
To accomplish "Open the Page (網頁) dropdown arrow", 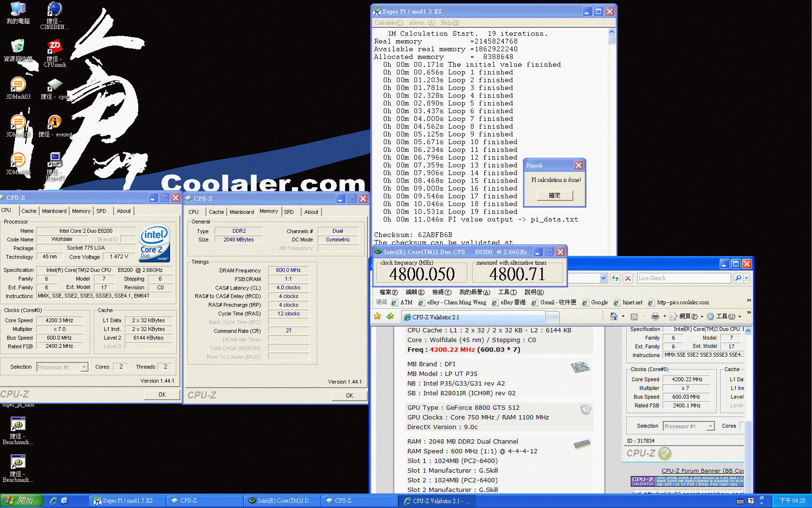I will pos(701,316).
